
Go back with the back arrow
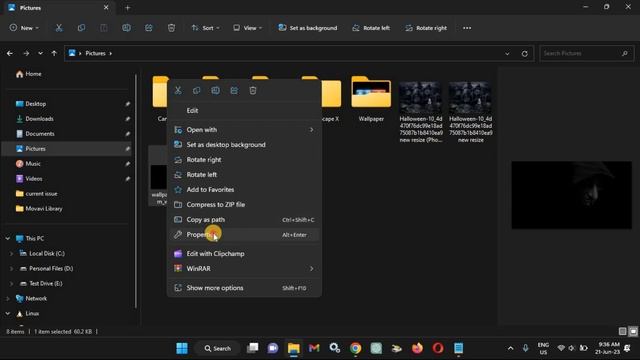(10, 53)
